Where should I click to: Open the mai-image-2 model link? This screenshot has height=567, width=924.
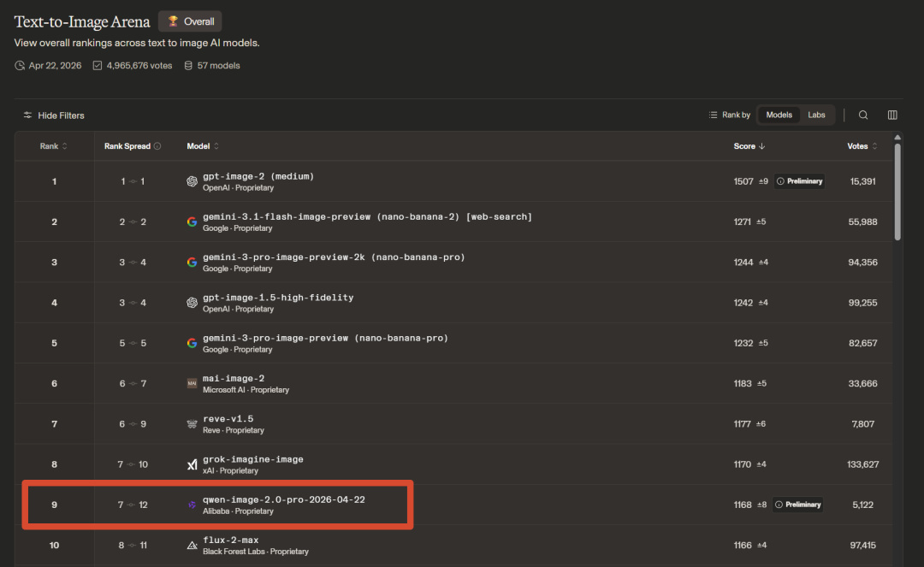point(234,378)
